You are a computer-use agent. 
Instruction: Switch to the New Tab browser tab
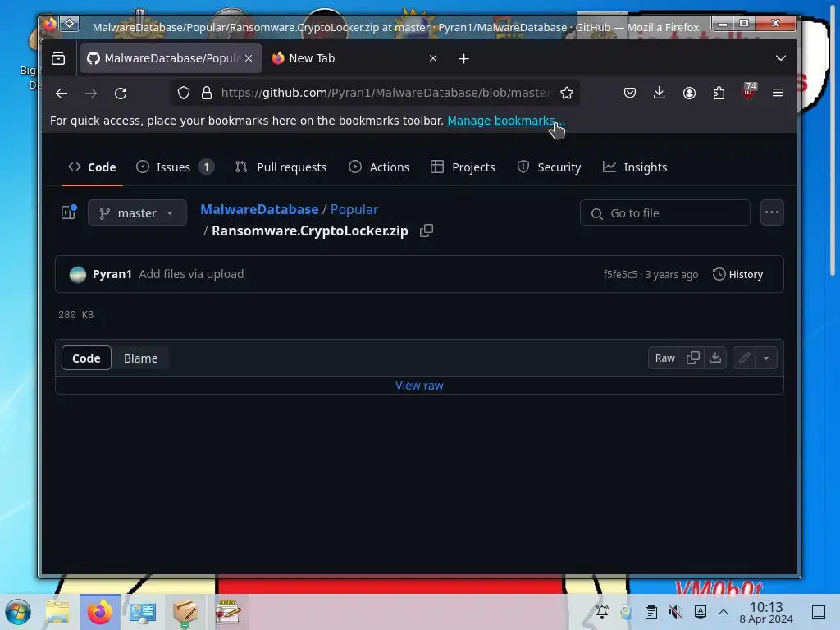tap(354, 58)
